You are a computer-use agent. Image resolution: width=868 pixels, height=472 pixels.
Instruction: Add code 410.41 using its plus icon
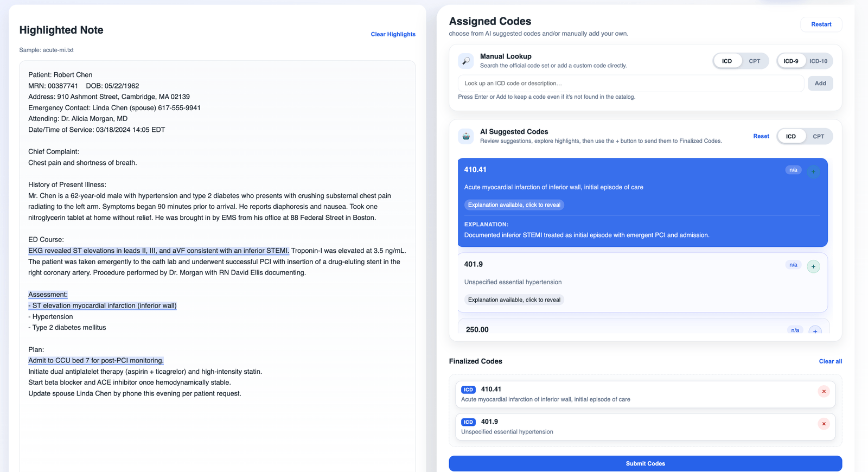click(x=813, y=171)
